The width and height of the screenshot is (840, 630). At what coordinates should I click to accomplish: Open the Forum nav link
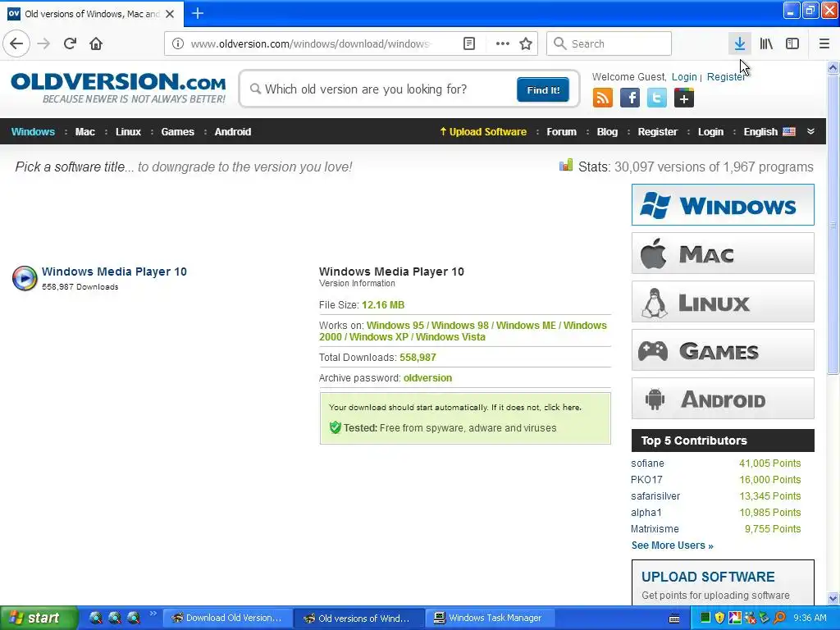561,132
